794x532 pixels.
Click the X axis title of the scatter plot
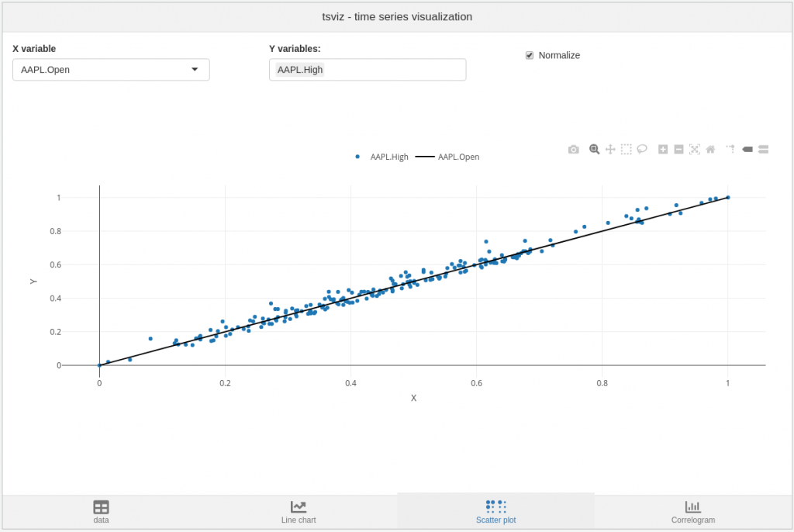(414, 399)
